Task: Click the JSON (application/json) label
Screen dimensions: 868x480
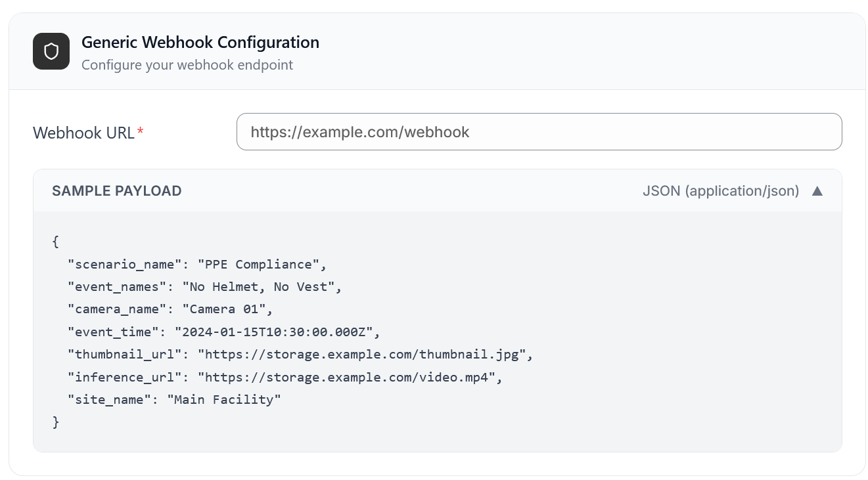Action: [x=721, y=191]
